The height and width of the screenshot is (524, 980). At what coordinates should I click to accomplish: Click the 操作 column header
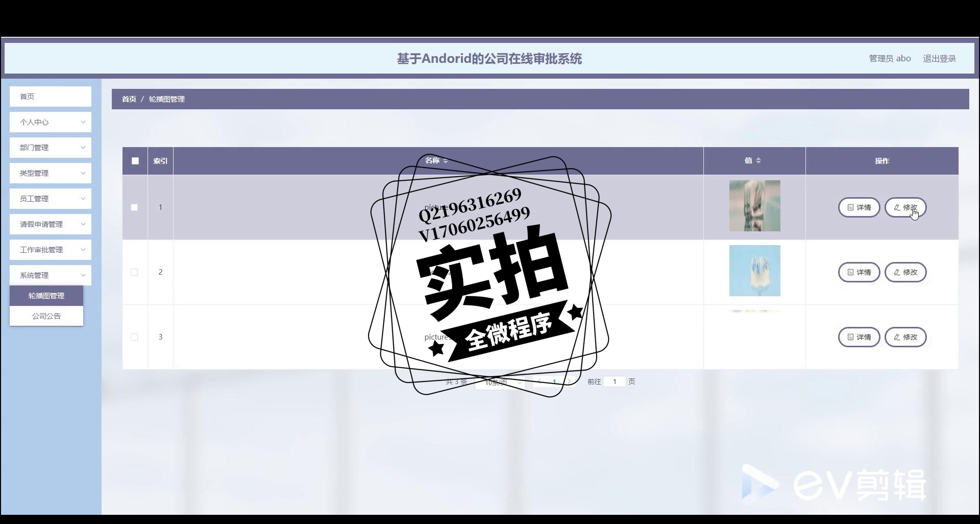[x=882, y=161]
